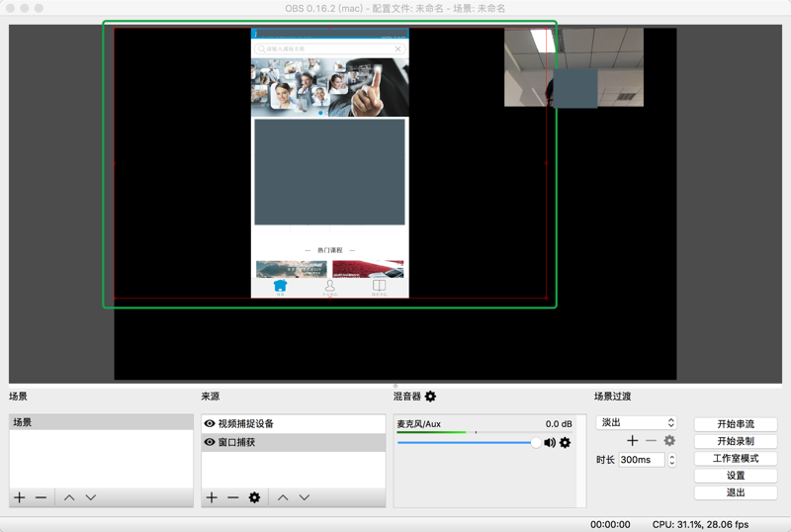Enable 工作室模式
Image resolution: width=791 pixels, height=532 pixels.
click(x=736, y=458)
